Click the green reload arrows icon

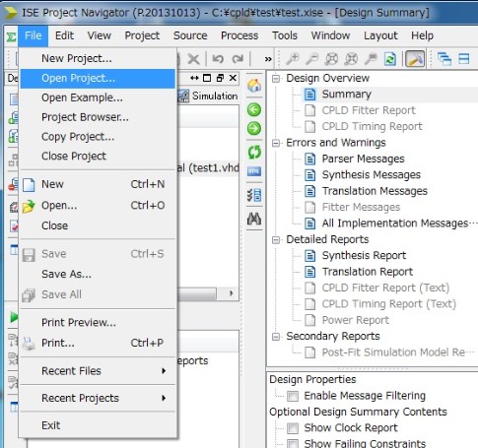click(x=254, y=152)
